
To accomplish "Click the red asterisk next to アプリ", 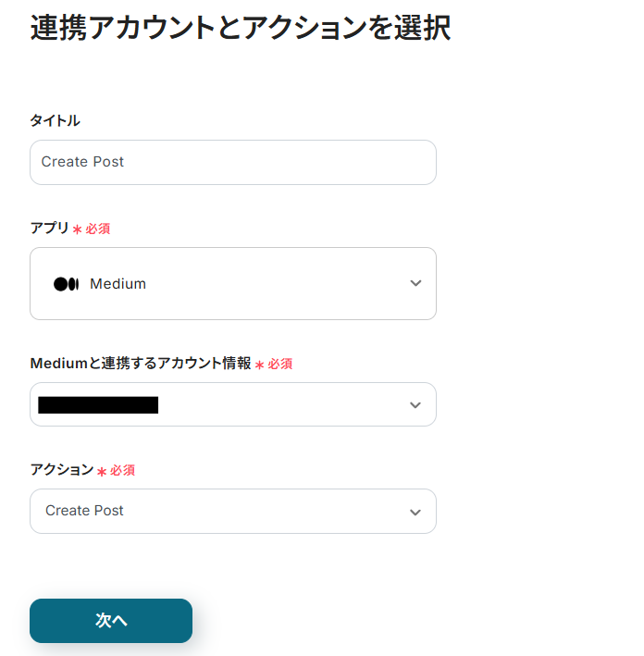I will pos(77,229).
